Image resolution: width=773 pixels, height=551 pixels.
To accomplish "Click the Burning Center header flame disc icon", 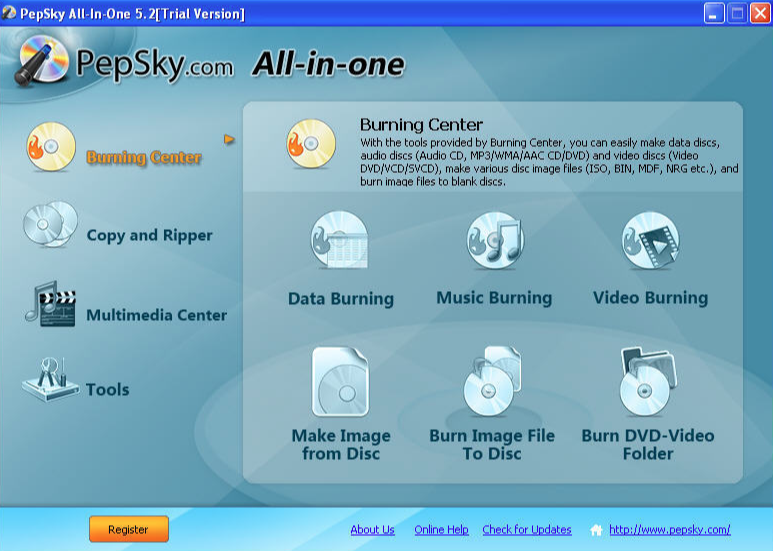I will tap(311, 144).
